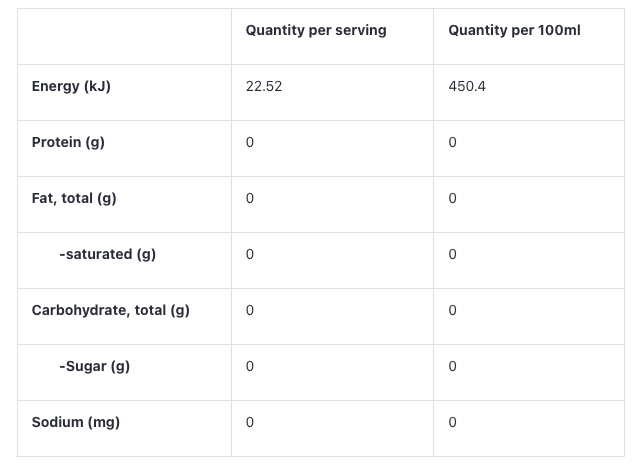Click Carbohydrate's per 100ml value cell
Image resolution: width=640 pixels, height=468 pixels.
(x=453, y=311)
